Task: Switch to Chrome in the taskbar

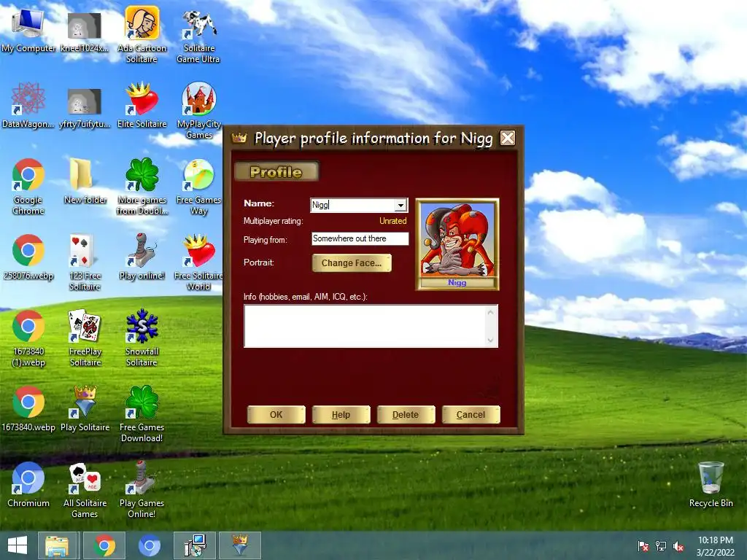Action: (104, 545)
